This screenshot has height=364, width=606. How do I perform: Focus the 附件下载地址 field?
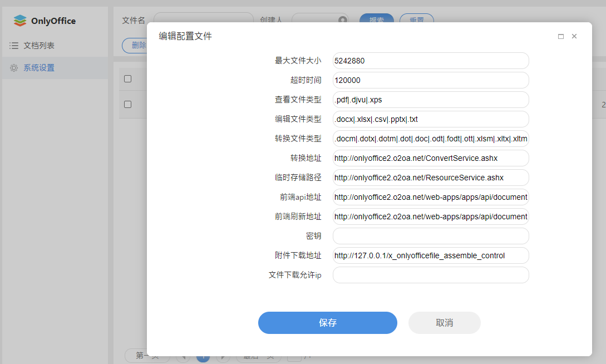click(x=430, y=255)
